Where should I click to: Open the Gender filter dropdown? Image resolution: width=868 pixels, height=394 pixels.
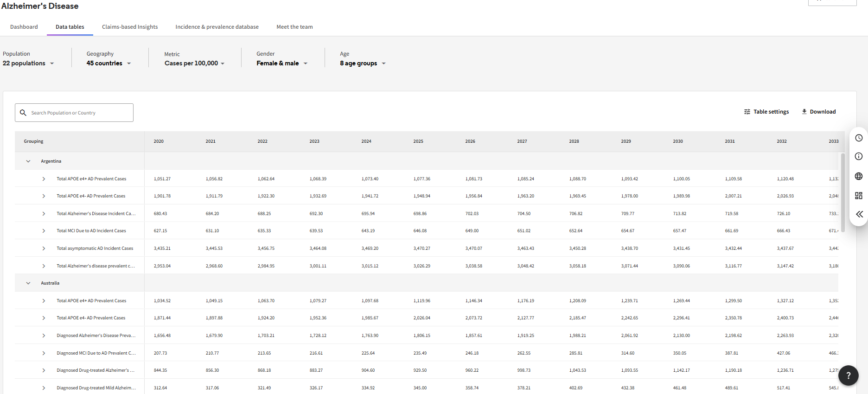click(281, 64)
